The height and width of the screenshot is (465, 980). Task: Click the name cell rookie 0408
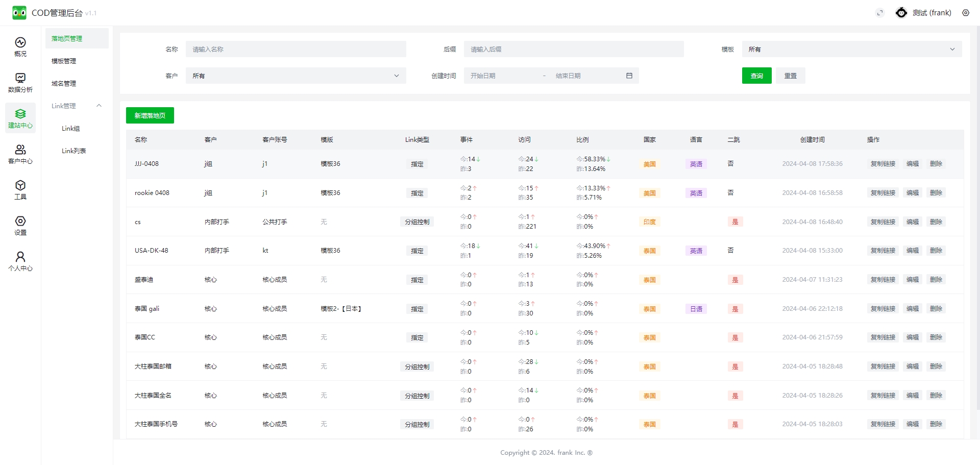[152, 193]
